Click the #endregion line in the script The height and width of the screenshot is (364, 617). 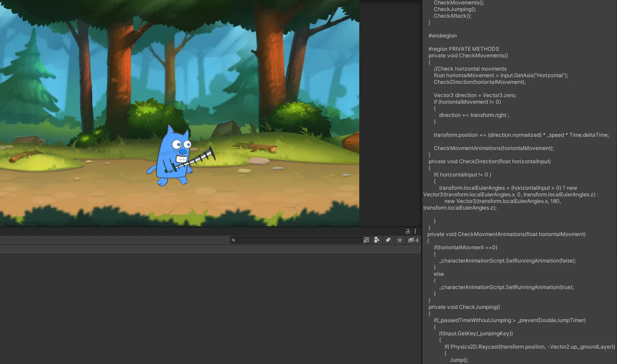(442, 36)
